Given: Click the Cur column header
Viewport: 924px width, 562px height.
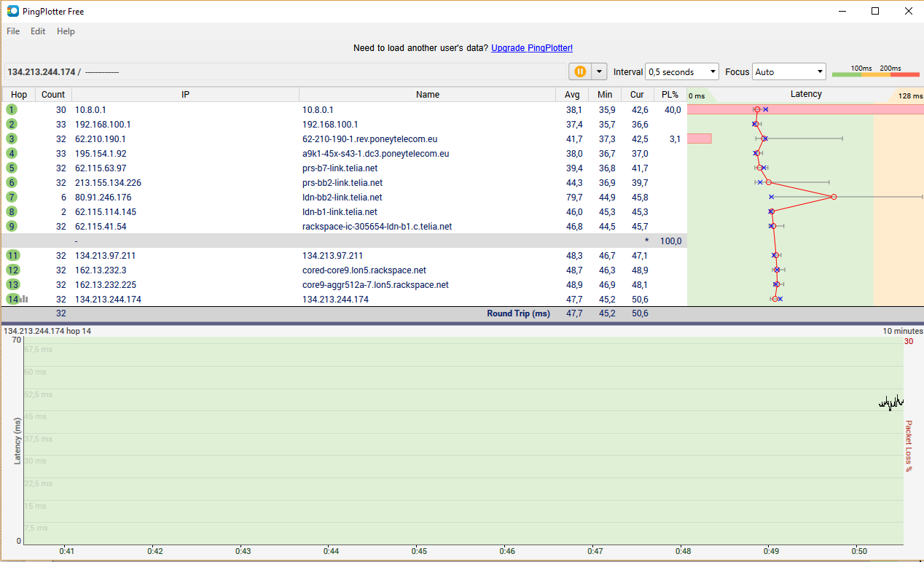Looking at the screenshot, I should [638, 95].
